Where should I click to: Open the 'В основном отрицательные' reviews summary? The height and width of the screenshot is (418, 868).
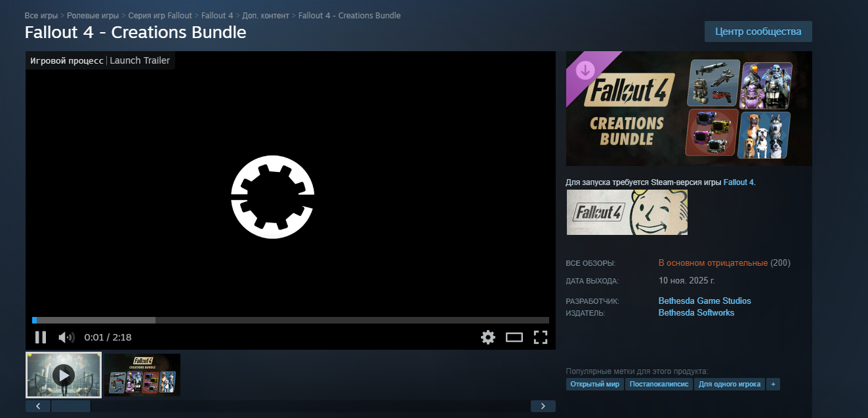(713, 263)
